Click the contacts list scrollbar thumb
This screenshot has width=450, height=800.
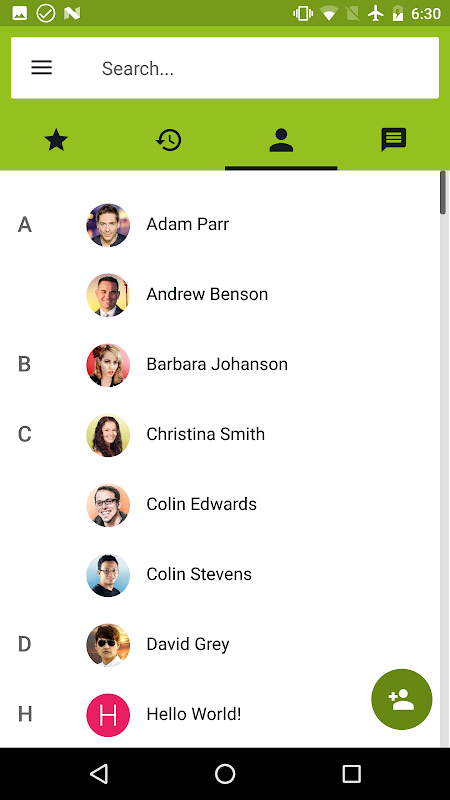coord(443,193)
